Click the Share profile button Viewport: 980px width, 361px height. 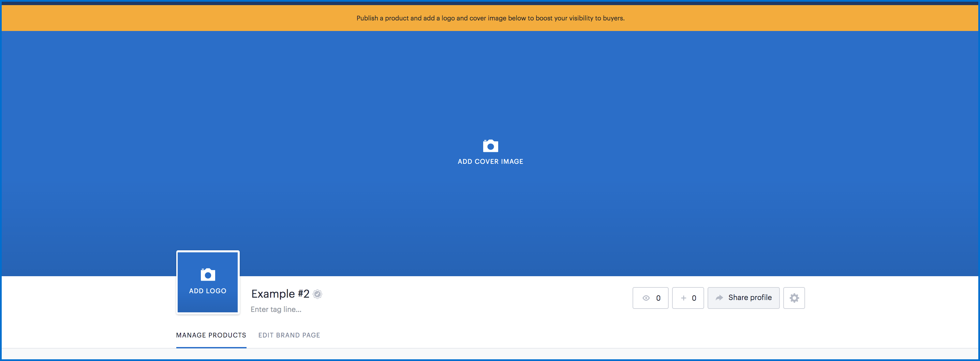[x=743, y=298]
